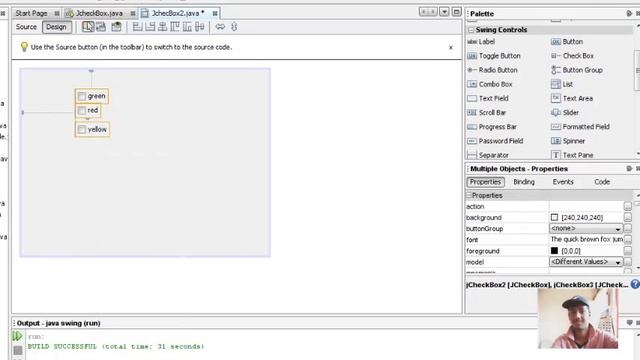Minimize the Palette panel
640x360 pixels.
(629, 14)
